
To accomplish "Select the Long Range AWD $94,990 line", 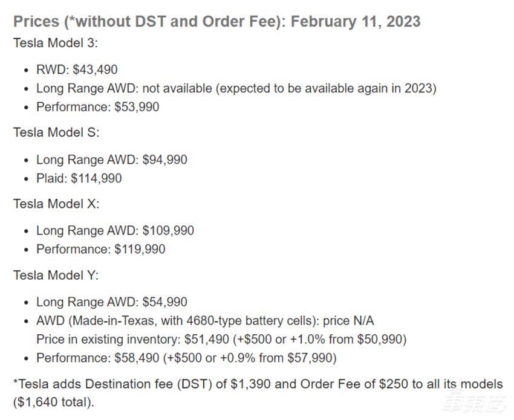I will point(111,160).
